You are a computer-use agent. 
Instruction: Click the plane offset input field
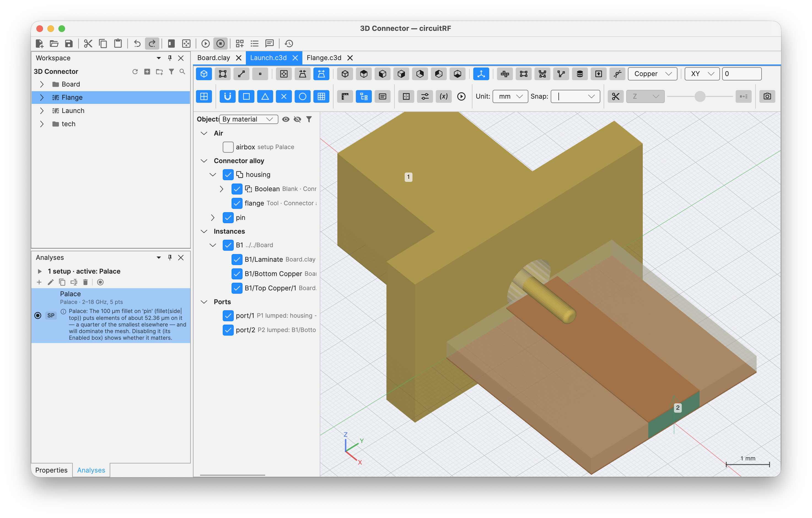coord(741,74)
